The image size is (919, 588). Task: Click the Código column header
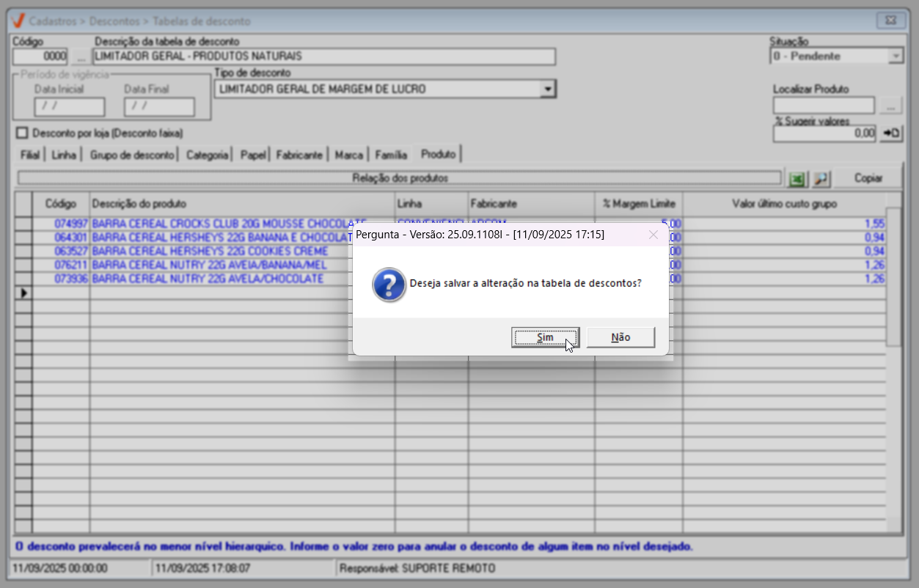click(60, 203)
